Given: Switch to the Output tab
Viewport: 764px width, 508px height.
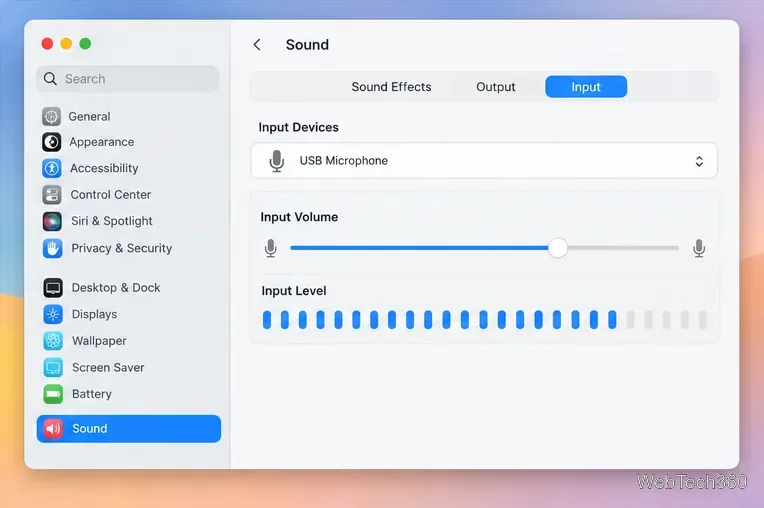Looking at the screenshot, I should [x=496, y=87].
